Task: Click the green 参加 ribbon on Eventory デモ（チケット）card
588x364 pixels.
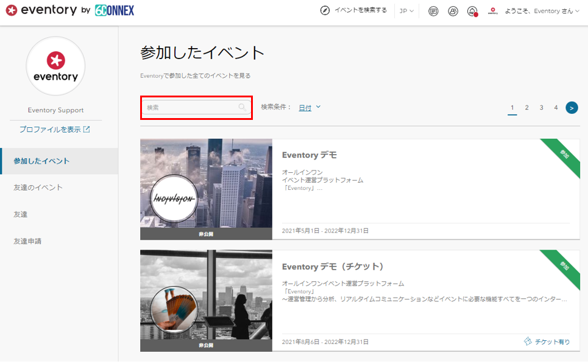Action: (x=564, y=266)
